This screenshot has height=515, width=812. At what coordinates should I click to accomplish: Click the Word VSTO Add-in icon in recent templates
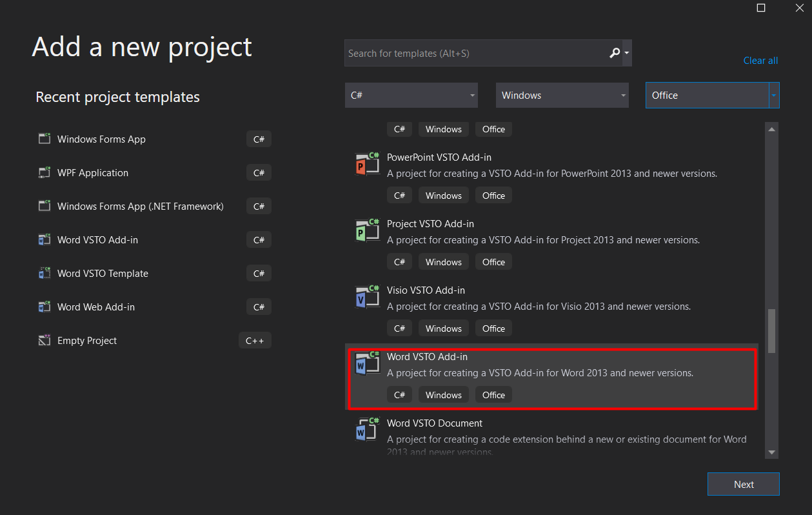45,239
